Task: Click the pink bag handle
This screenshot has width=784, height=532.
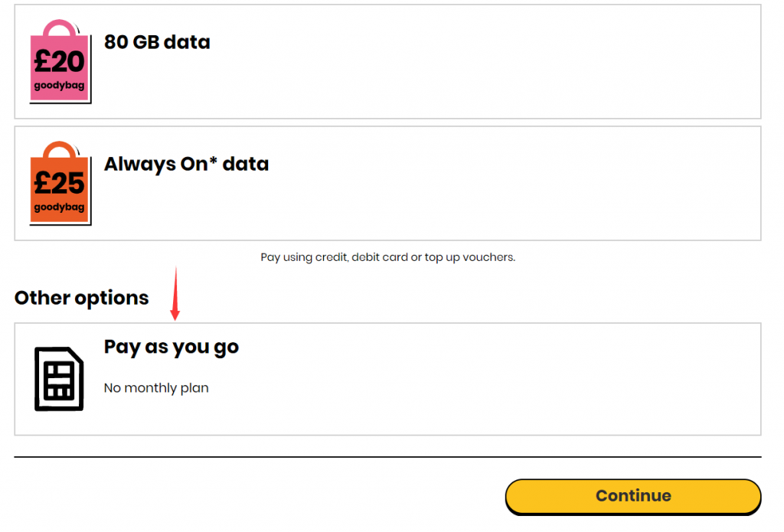Action: [x=60, y=27]
